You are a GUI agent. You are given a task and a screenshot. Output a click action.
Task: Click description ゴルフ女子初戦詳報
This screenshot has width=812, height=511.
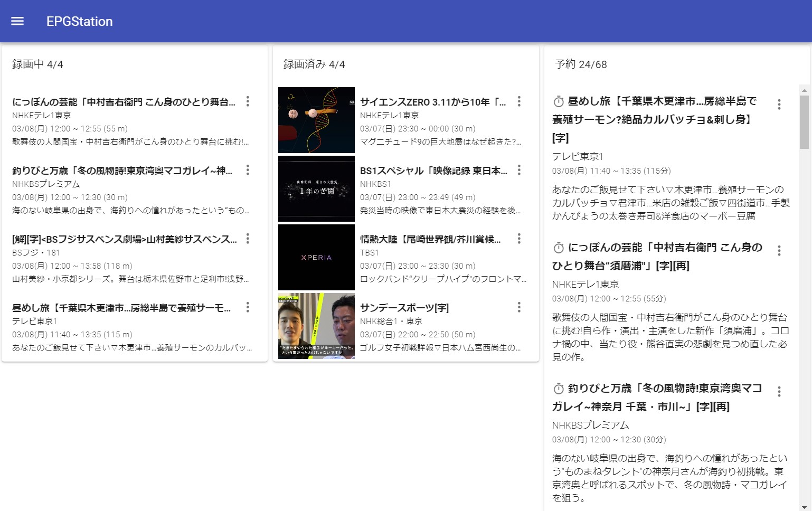pos(440,347)
